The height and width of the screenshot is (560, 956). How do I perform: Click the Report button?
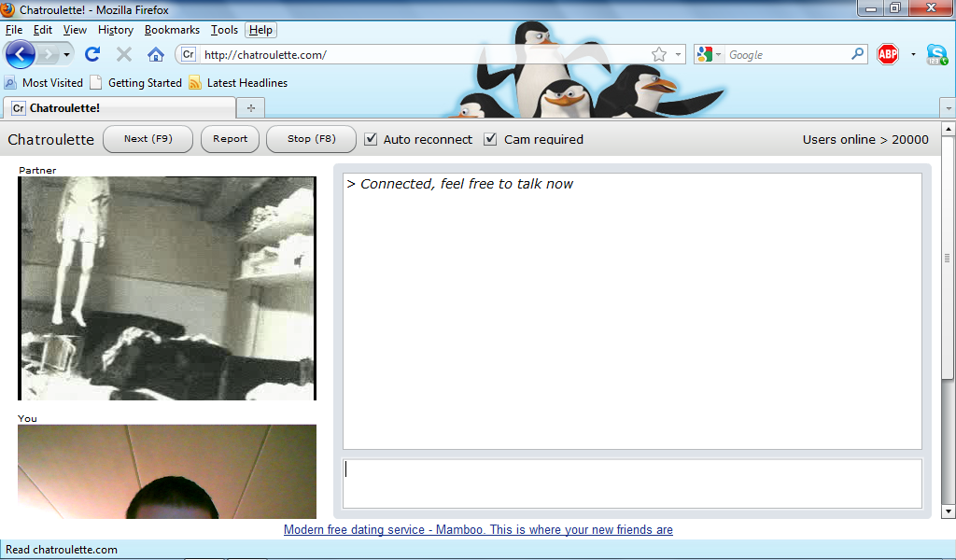click(x=230, y=139)
